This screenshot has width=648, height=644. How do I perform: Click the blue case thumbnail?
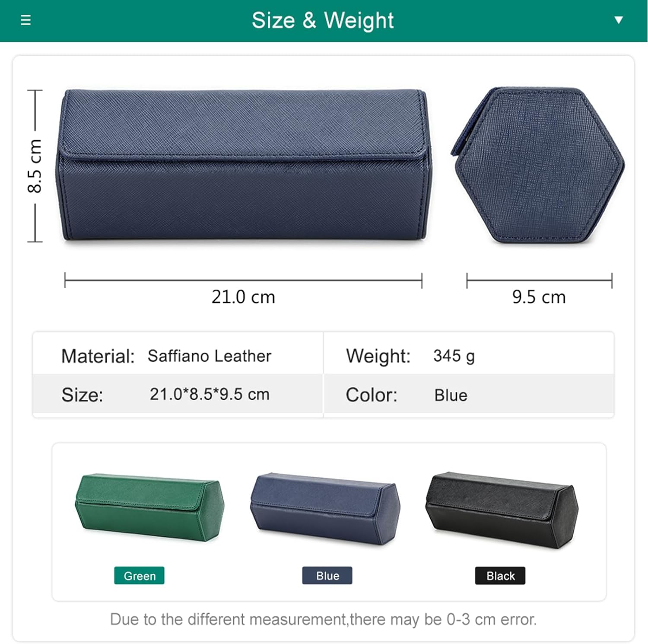[x=325, y=508]
